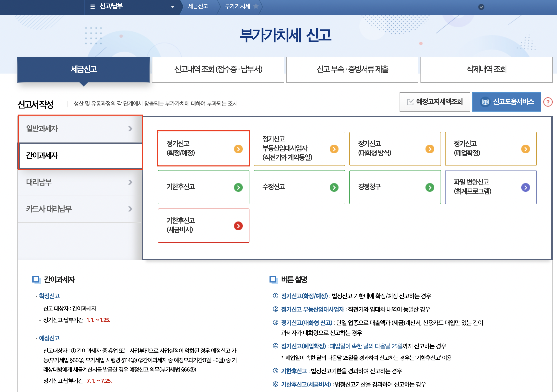Select the 간이과세자 sidebar item
Screen dimensions: 557x392
pyautogui.click(x=80, y=155)
